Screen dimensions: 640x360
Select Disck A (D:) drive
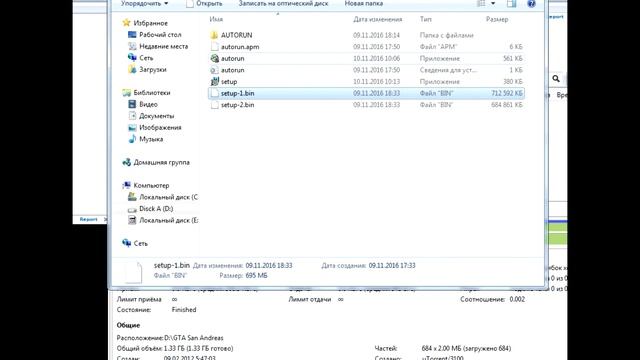[156, 209]
